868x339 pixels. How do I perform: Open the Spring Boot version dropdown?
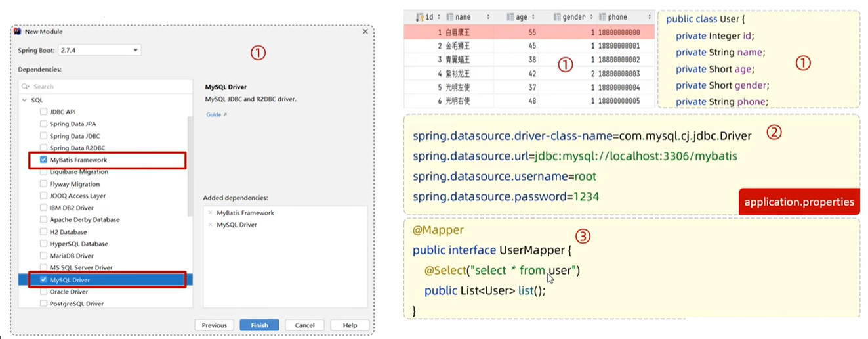99,50
